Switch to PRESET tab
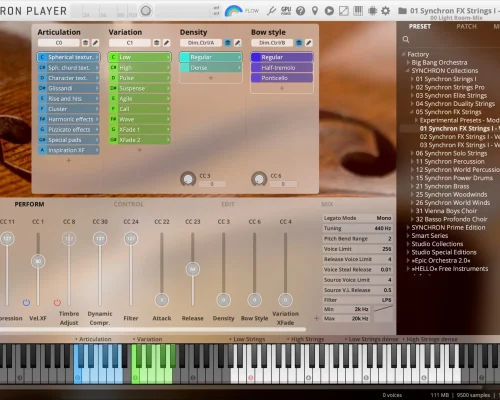Image resolution: width=500 pixels, height=400 pixels. (420, 27)
